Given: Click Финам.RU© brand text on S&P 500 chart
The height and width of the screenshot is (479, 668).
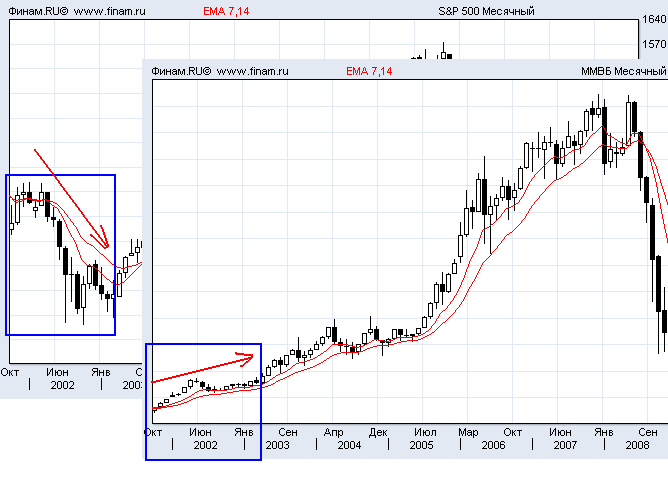Looking at the screenshot, I should 38,11.
